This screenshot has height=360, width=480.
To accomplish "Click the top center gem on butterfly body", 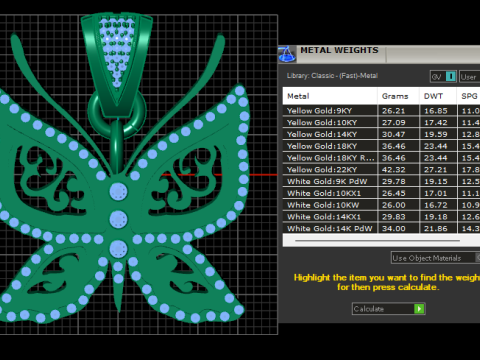I will [x=118, y=191].
